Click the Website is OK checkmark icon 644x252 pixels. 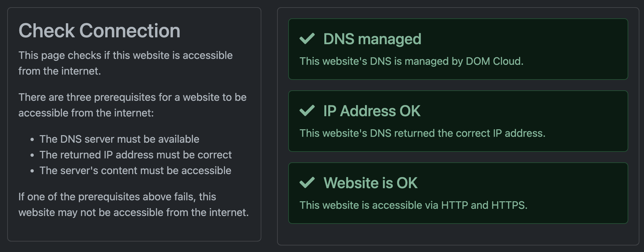[307, 183]
